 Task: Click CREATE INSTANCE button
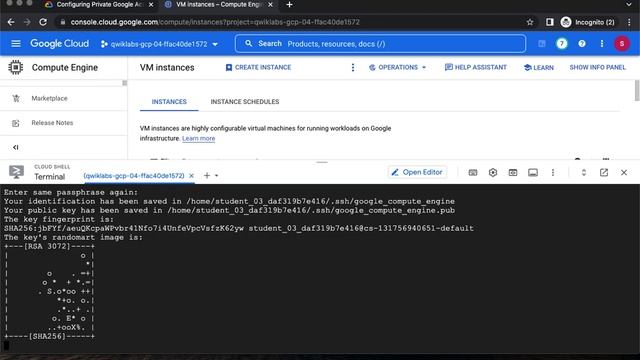tap(258, 67)
